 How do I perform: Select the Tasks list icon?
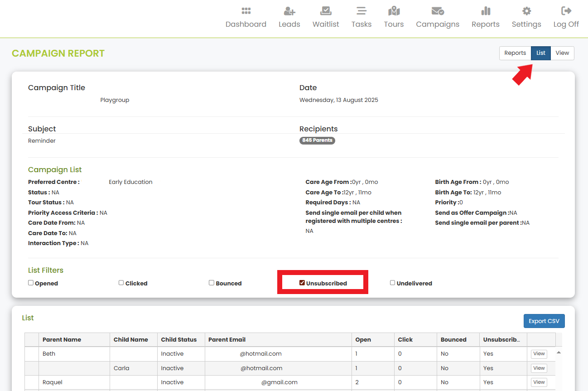(x=361, y=11)
